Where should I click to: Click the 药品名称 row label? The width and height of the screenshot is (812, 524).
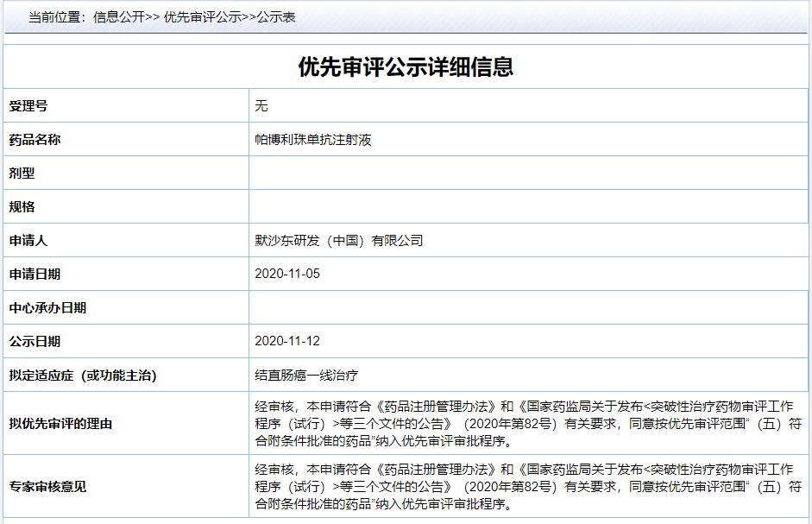click(35, 140)
